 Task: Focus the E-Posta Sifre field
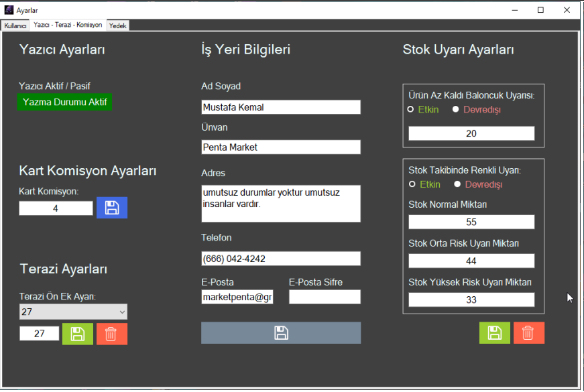coord(325,297)
